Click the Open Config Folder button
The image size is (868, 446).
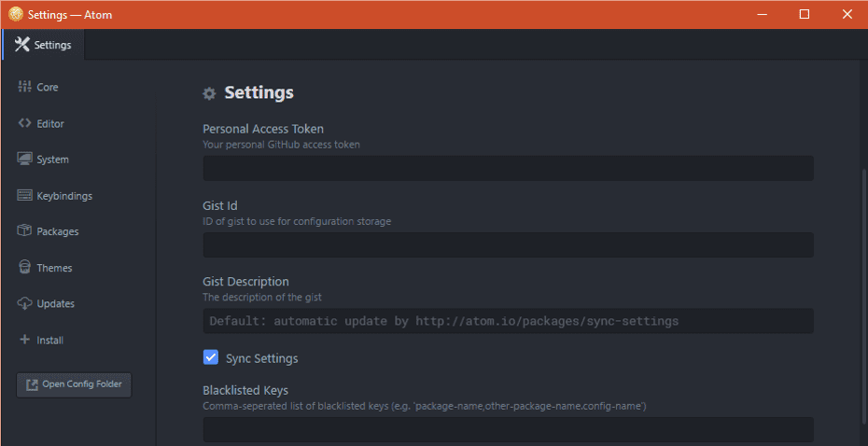74,384
